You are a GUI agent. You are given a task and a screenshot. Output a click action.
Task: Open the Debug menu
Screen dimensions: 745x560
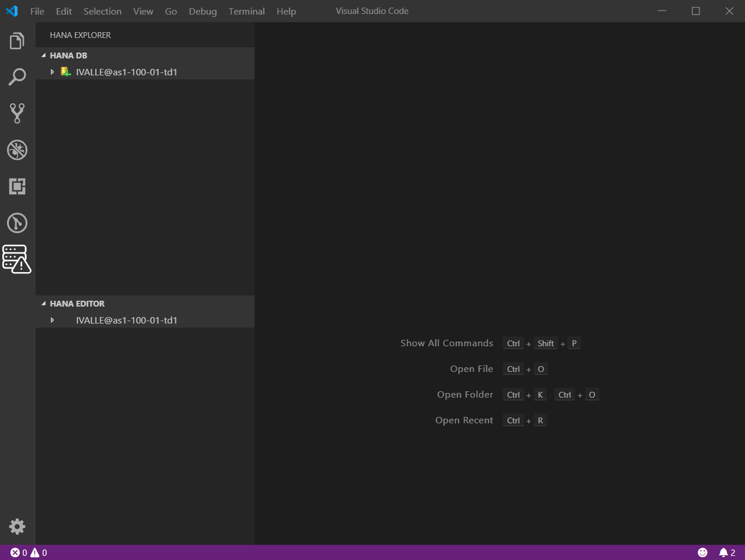(x=203, y=11)
